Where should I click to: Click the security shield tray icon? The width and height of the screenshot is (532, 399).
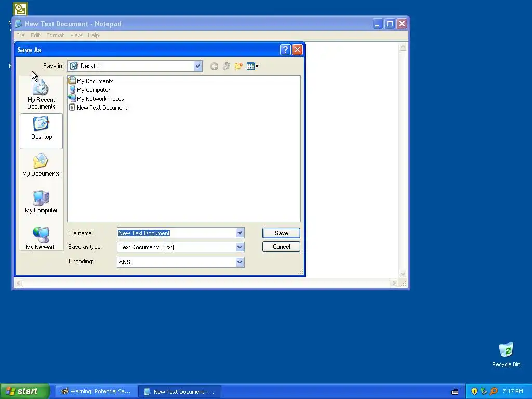click(x=474, y=392)
